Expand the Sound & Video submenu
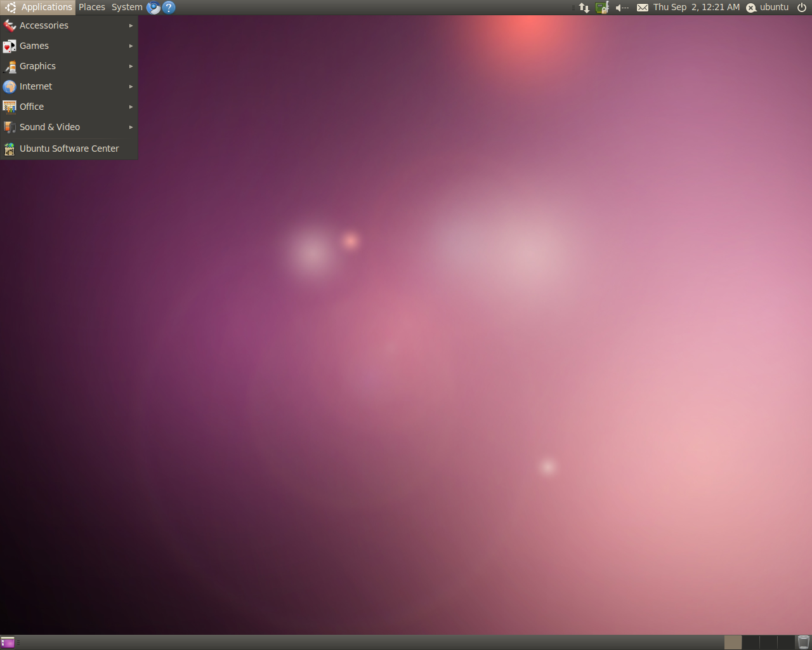The image size is (812, 650). point(50,127)
